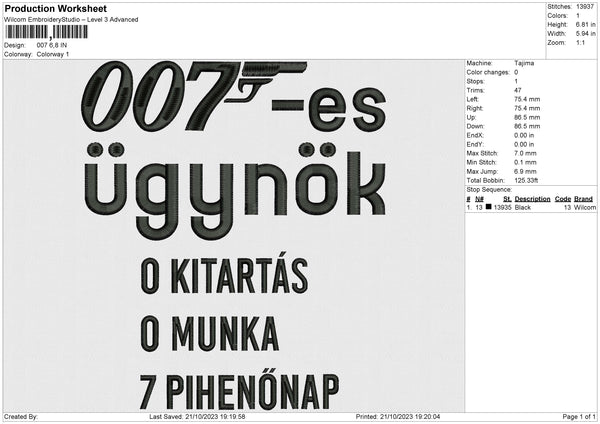600x424 pixels.
Task: Click the Total Bobbin value 125.33ft
Action: [528, 181]
